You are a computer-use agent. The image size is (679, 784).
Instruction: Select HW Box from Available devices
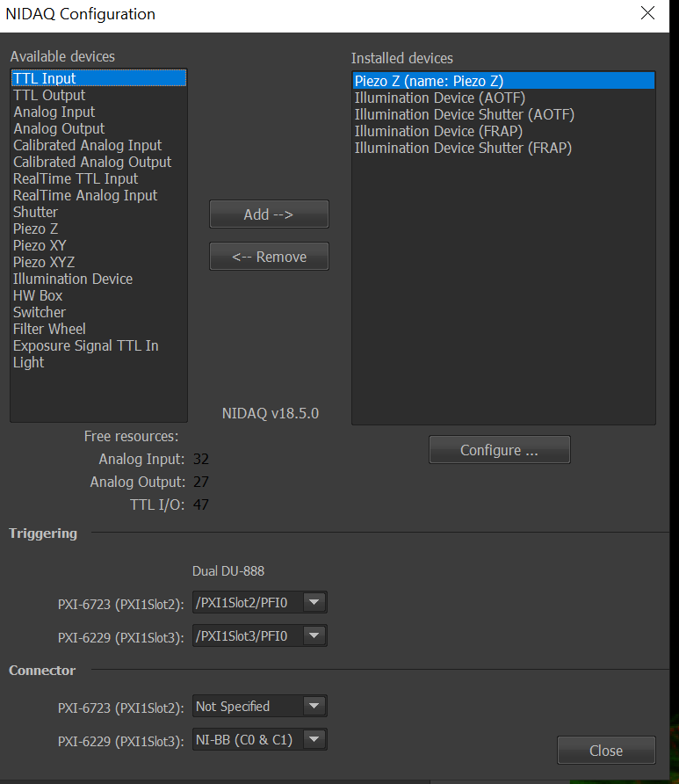click(x=38, y=295)
